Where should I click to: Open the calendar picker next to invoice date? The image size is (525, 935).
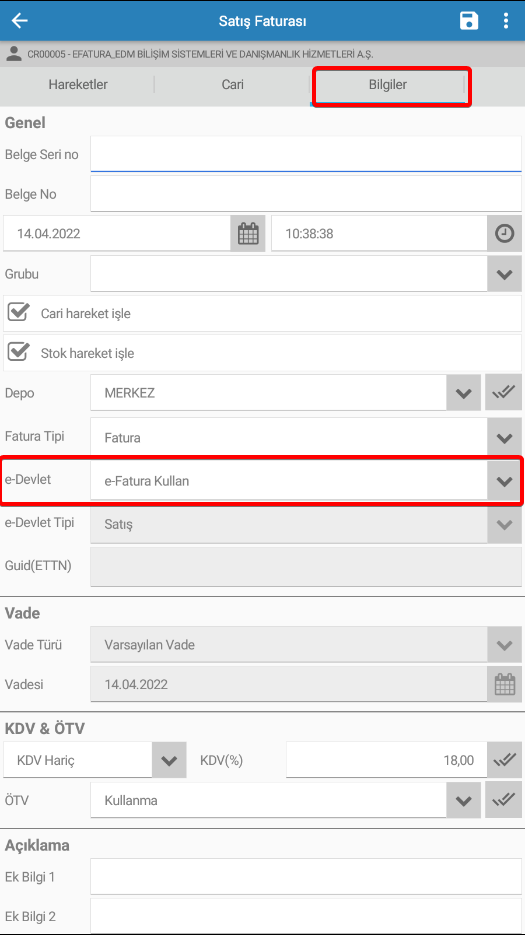click(x=248, y=233)
